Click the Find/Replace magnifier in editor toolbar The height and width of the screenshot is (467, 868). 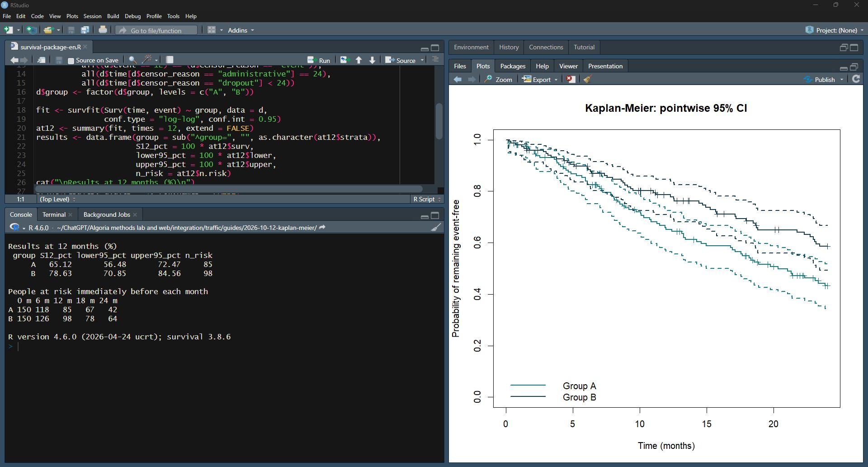pos(132,60)
